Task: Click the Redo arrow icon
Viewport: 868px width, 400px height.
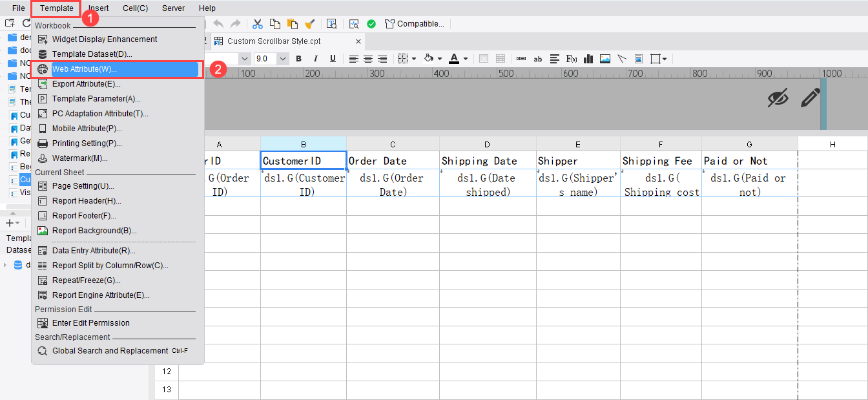Action: 234,23
